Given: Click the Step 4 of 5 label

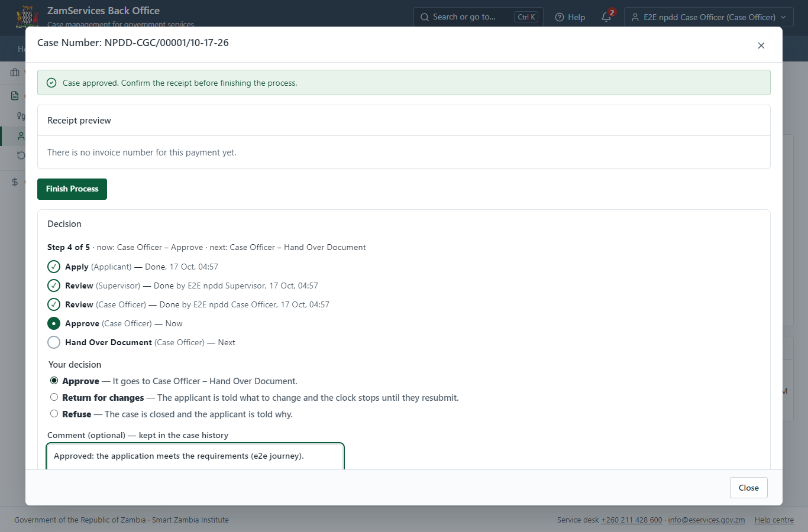Looking at the screenshot, I should (69, 247).
